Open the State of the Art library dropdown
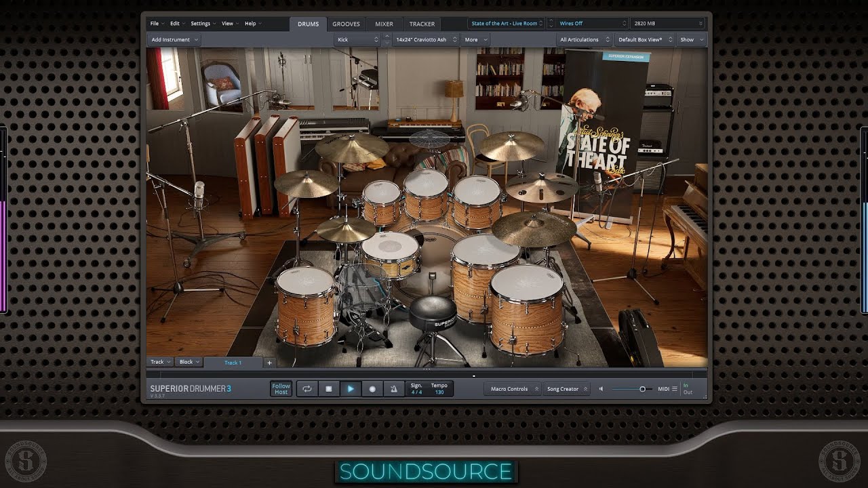Viewport: 868px width, 488px height. coord(507,24)
